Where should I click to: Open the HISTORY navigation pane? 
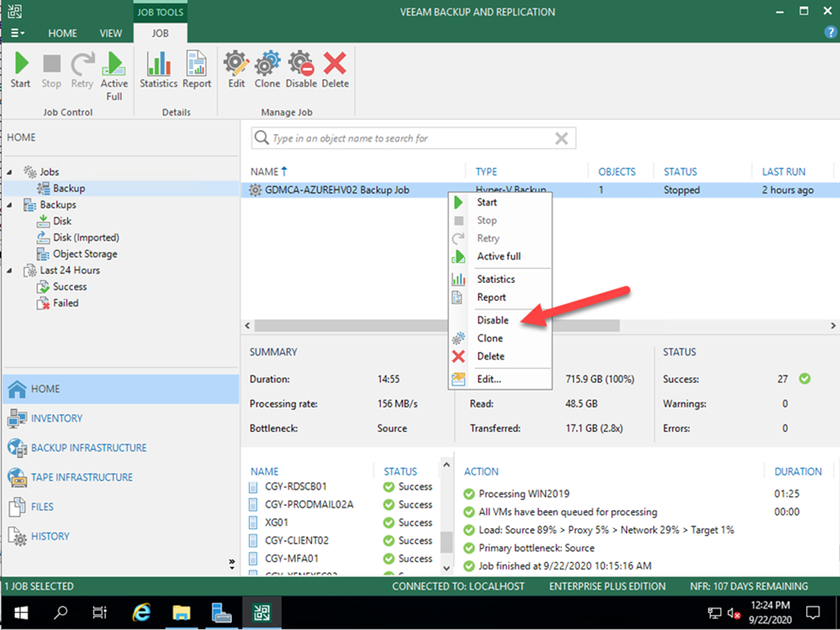pyautogui.click(x=121, y=536)
